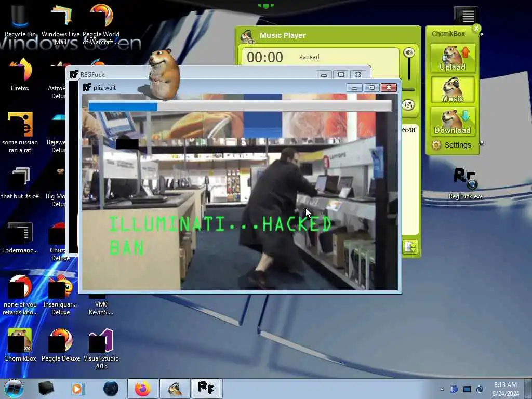Open Peggle World of Warcraft shortcut
This screenshot has width=532, height=399.
tap(101, 24)
